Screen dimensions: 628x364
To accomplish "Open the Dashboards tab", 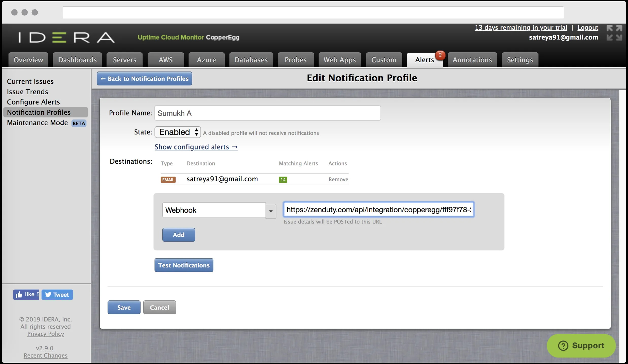I will (77, 60).
